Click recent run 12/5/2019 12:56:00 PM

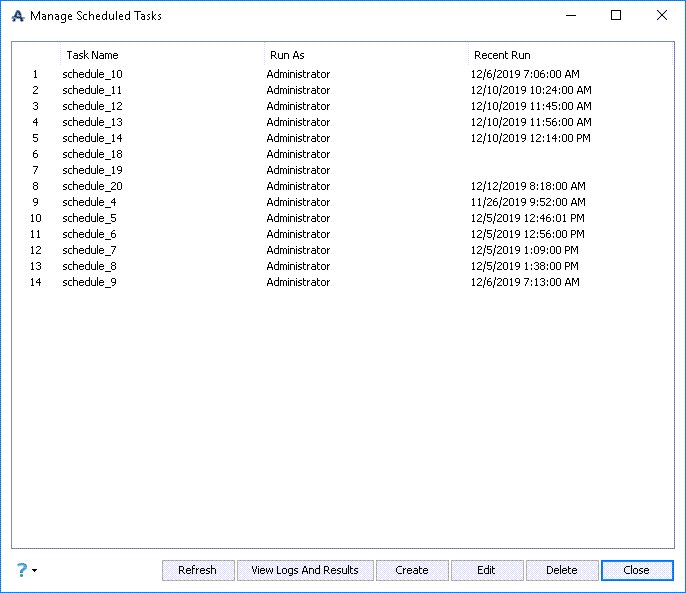coord(528,234)
